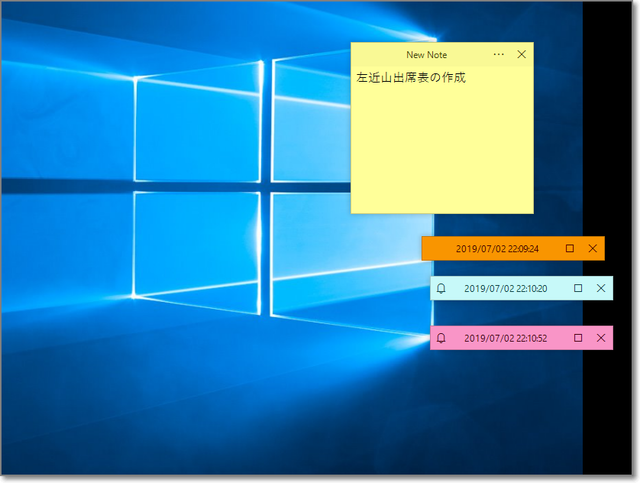Click the orange note bar left of timestamp

tap(436, 248)
